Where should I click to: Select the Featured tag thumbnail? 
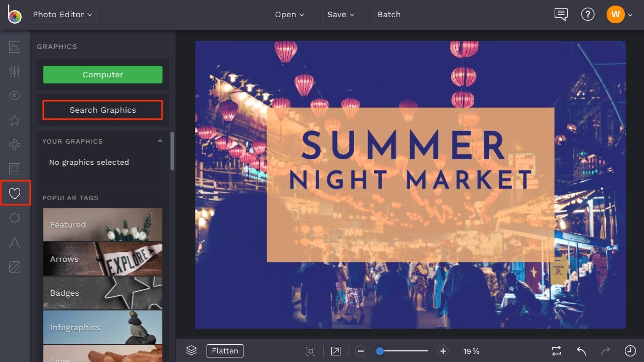click(102, 224)
